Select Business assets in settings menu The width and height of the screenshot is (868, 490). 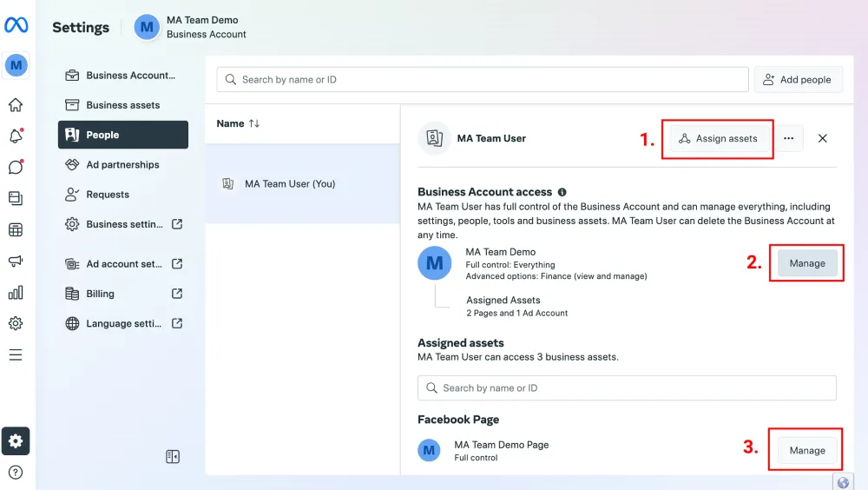coord(122,105)
